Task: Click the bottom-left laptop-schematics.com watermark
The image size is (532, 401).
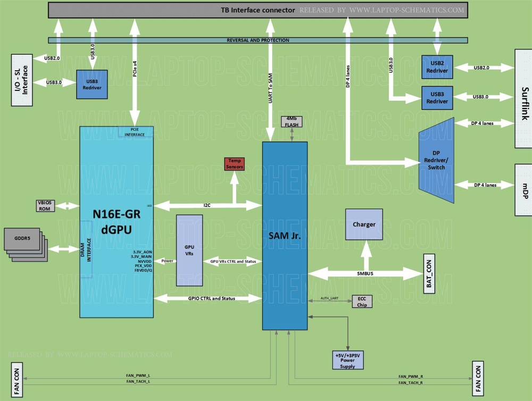Action: click(90, 355)
